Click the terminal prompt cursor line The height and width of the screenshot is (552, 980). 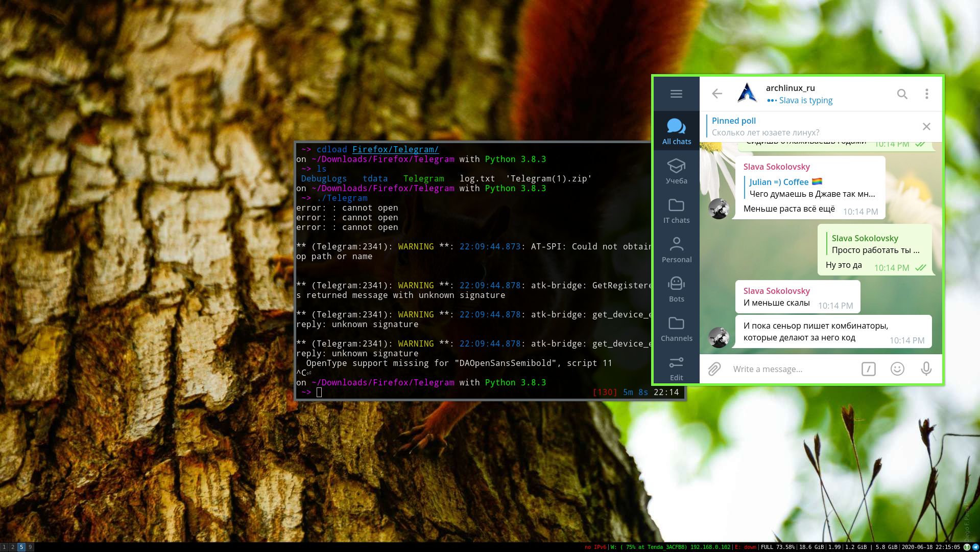(x=319, y=392)
